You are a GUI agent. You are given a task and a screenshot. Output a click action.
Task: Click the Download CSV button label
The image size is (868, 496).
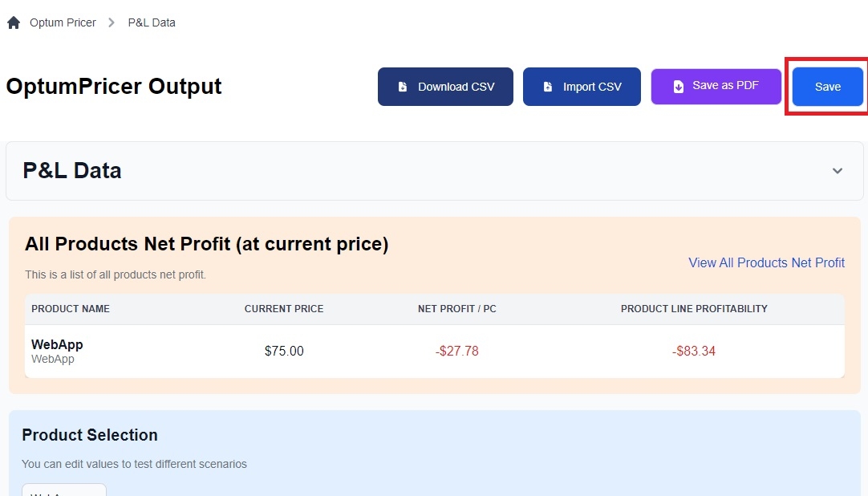[x=456, y=87]
